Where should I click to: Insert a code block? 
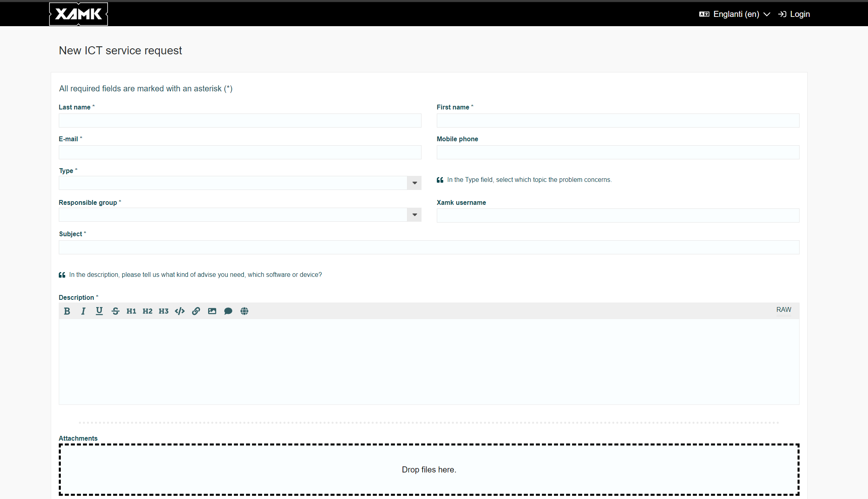coord(180,311)
